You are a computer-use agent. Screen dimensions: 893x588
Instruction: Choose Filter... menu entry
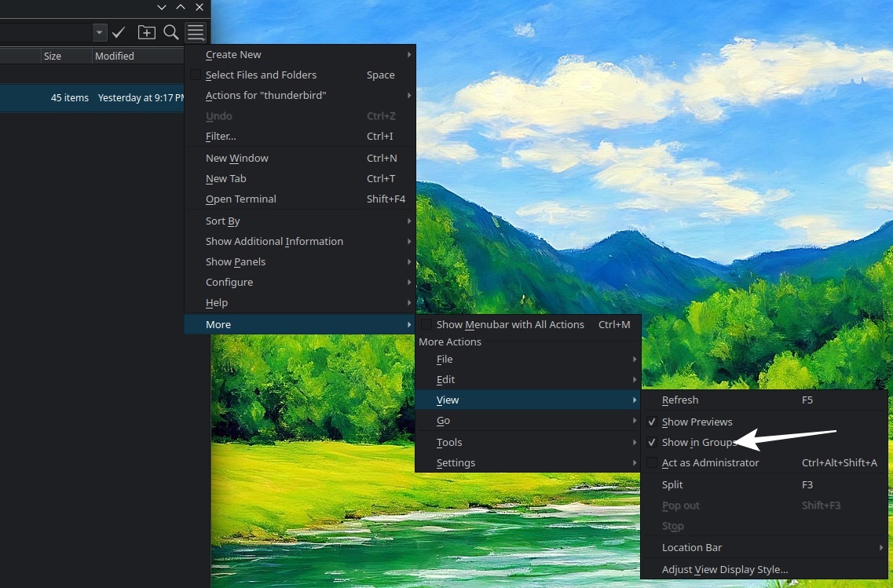[300, 136]
